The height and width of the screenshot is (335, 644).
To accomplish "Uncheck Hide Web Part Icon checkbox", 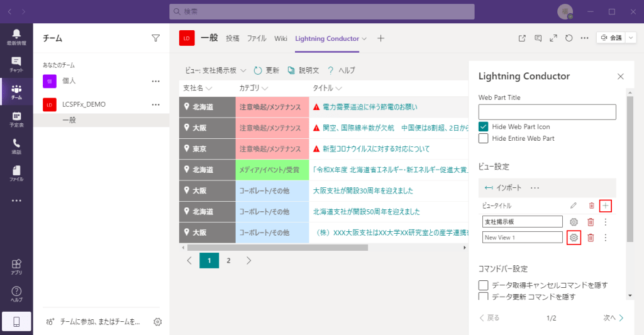I will 484,127.
